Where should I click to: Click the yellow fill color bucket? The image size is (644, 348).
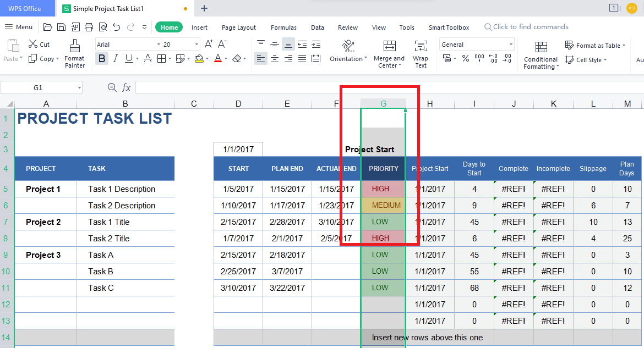coord(199,58)
